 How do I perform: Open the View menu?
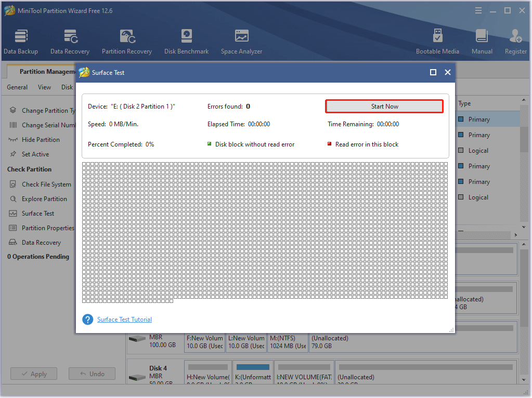click(44, 87)
